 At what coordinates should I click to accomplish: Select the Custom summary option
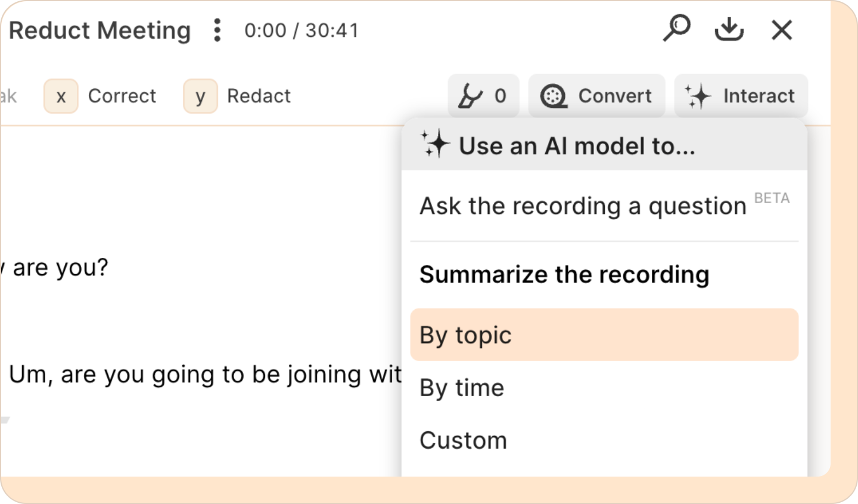pos(604,440)
